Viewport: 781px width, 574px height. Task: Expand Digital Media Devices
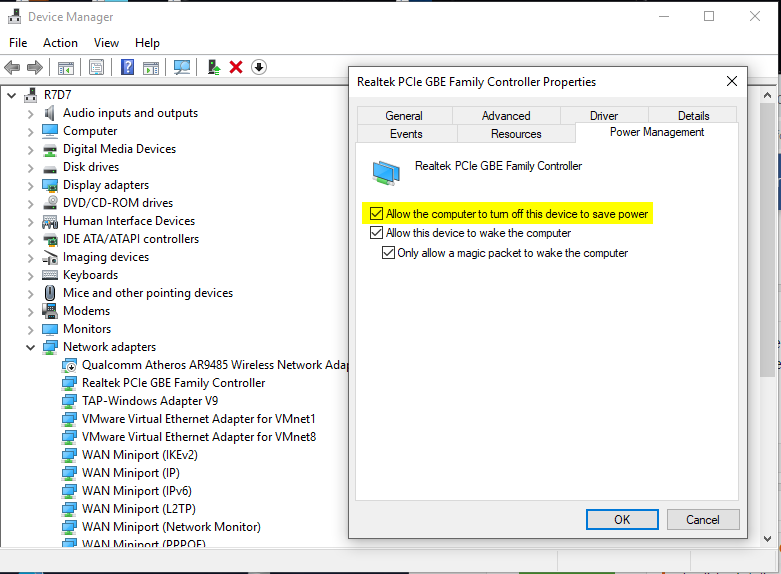pyautogui.click(x=30, y=150)
